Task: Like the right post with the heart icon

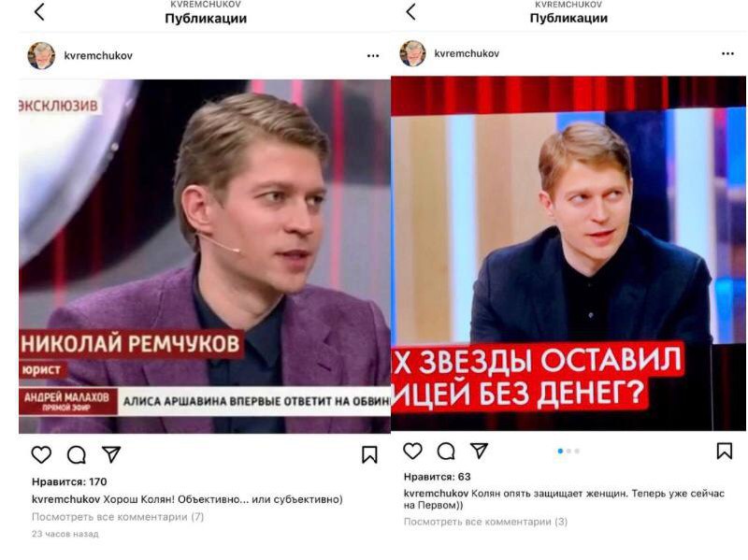Action: (412, 451)
